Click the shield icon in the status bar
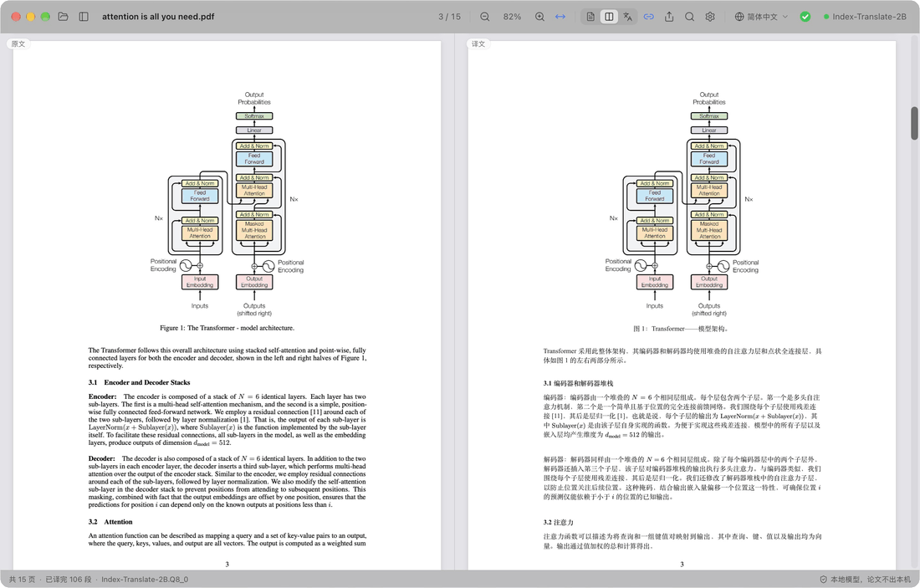The height and width of the screenshot is (588, 920). (x=823, y=579)
